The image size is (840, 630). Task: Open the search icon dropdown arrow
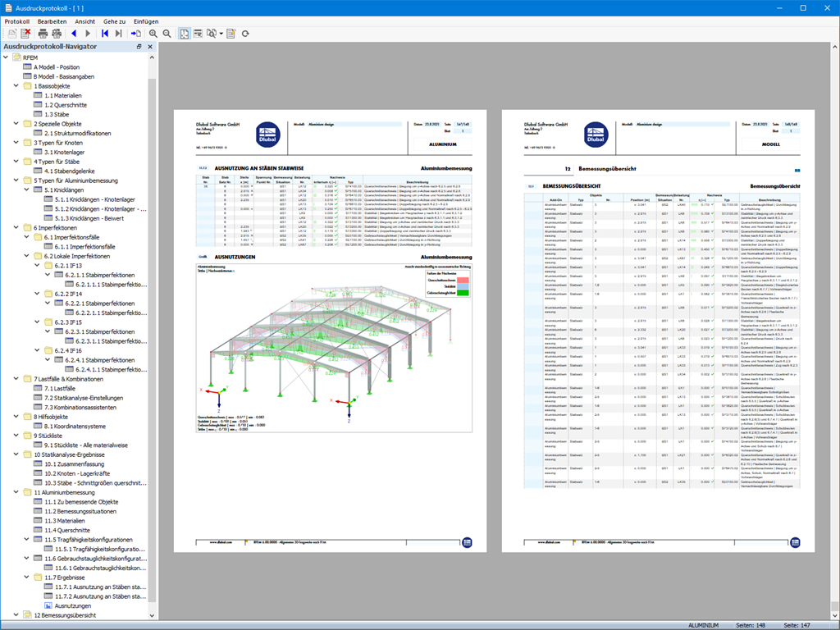click(x=223, y=34)
